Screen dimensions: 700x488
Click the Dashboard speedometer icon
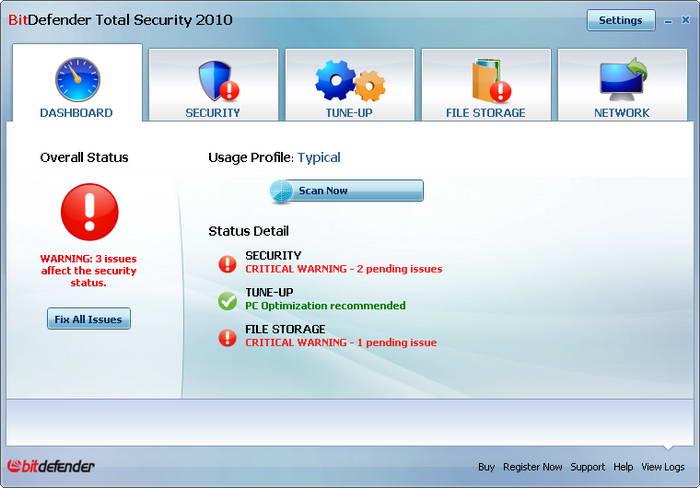[x=78, y=79]
